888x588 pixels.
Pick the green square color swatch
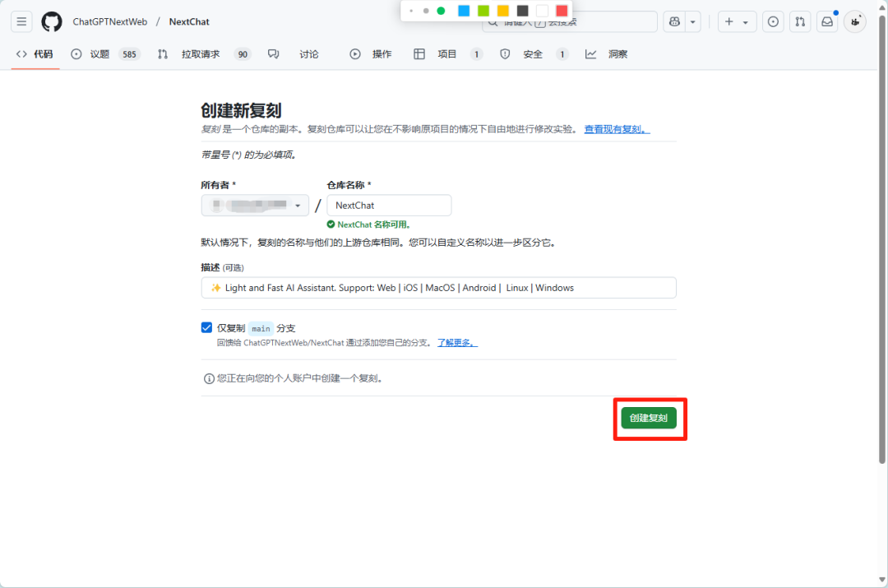point(483,11)
